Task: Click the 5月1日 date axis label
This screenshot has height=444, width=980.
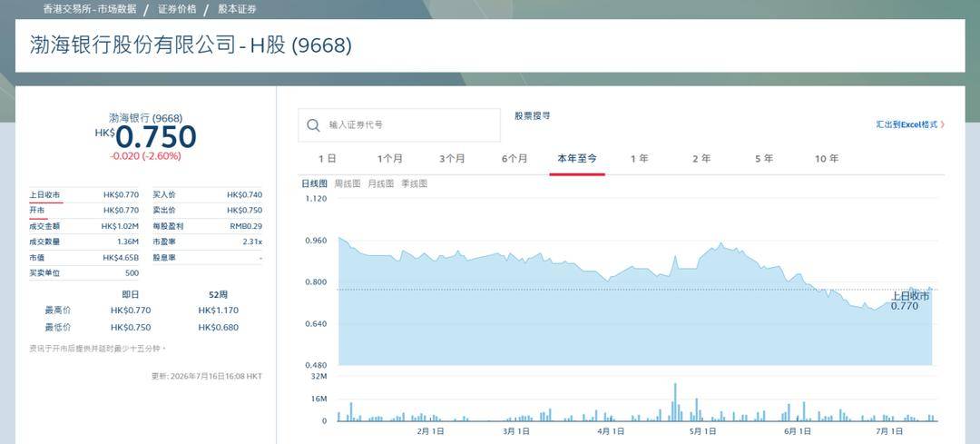Action: point(702,431)
